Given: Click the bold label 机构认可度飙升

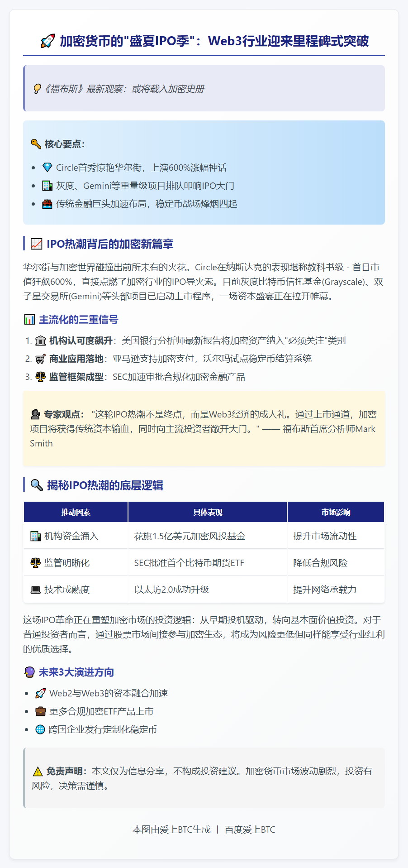Looking at the screenshot, I should coord(81,340).
